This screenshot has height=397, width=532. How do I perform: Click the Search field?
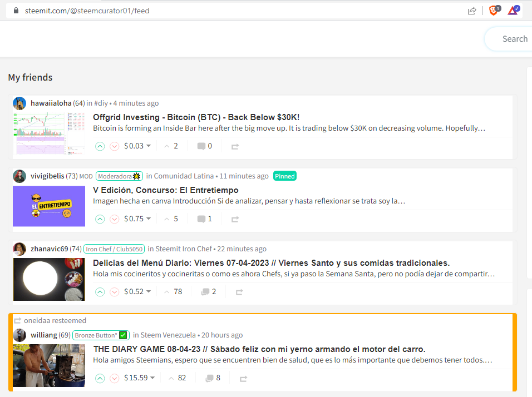point(508,39)
